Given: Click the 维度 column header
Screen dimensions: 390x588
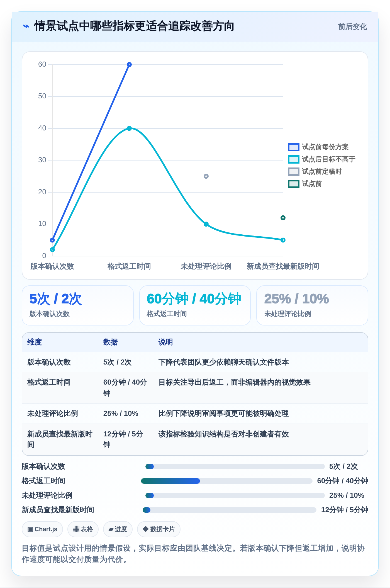Looking at the screenshot, I should pos(34,342).
